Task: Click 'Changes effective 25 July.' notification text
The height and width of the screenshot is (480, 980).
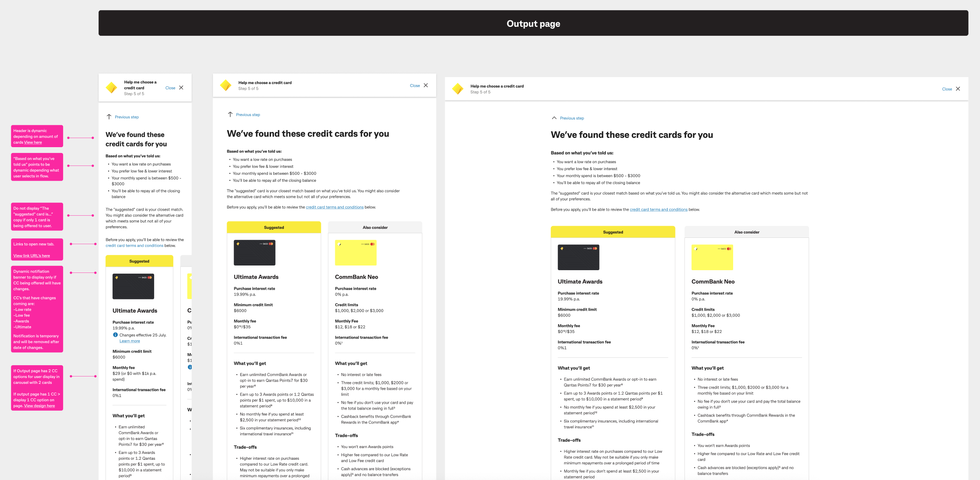Action: (143, 335)
